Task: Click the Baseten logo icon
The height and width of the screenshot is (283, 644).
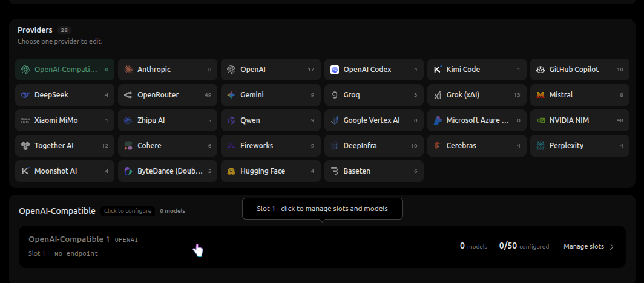Action: 334,171
